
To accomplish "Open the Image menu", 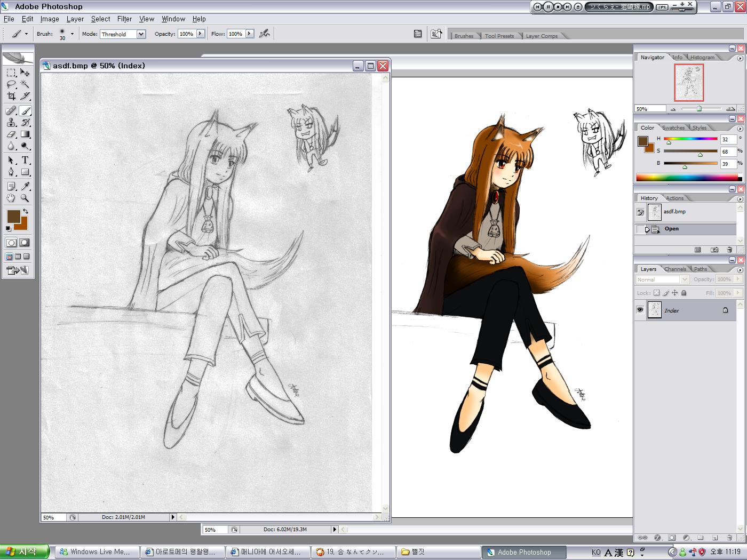I will point(50,19).
